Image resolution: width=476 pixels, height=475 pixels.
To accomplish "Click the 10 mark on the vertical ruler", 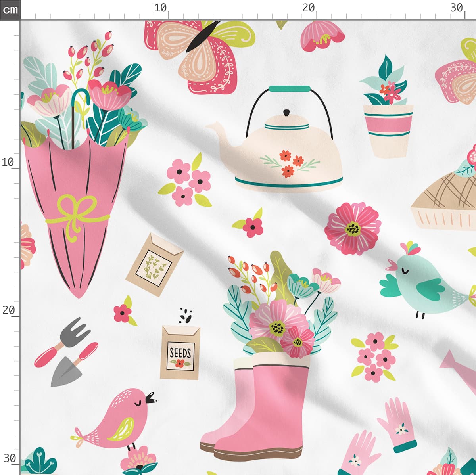I will [x=8, y=162].
